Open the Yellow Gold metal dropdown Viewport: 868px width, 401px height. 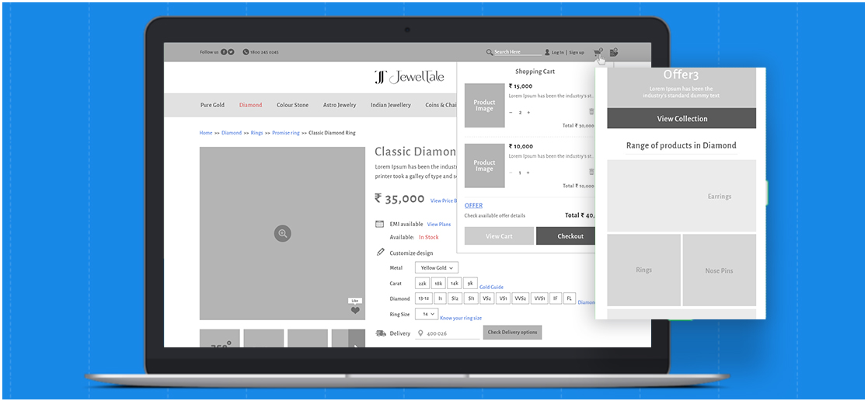(437, 267)
